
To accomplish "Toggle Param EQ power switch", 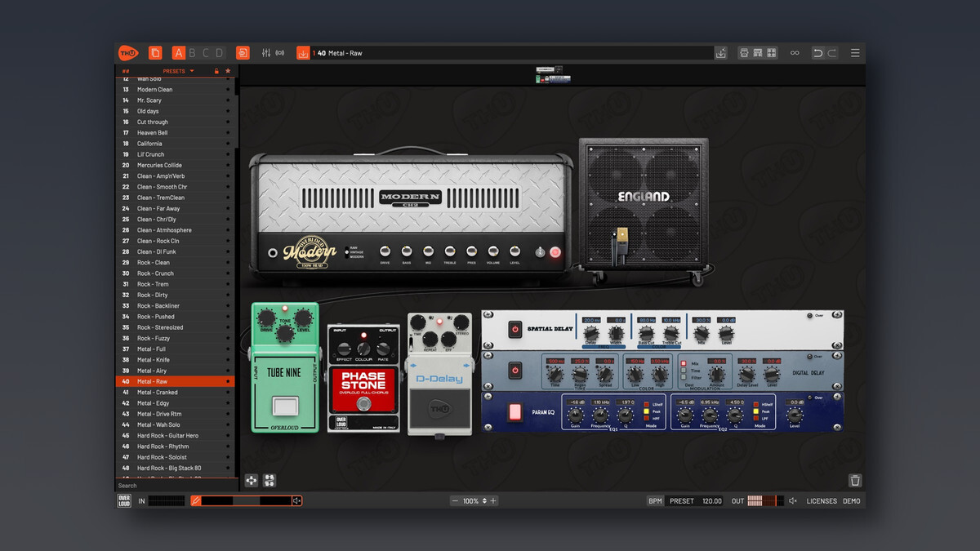I will [x=514, y=411].
